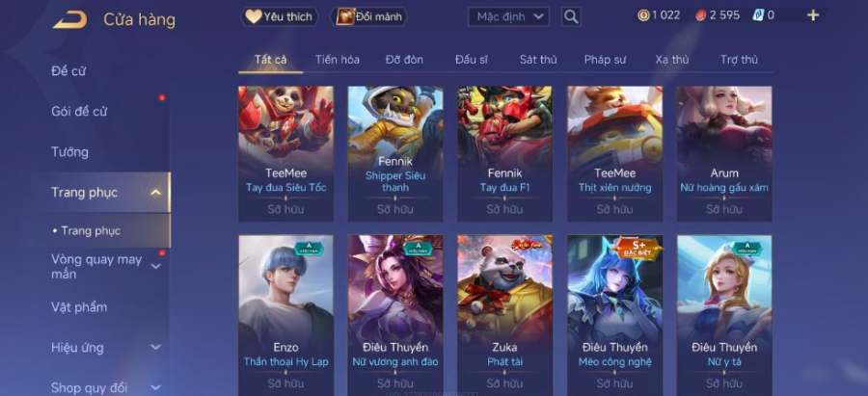Switch to the Sát thủ tab

coord(538,60)
